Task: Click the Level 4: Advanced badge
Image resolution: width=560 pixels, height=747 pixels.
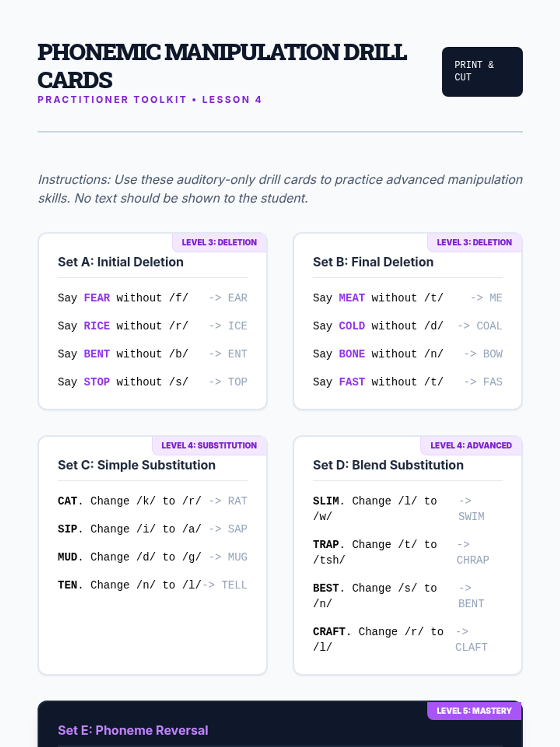Action: (471, 445)
